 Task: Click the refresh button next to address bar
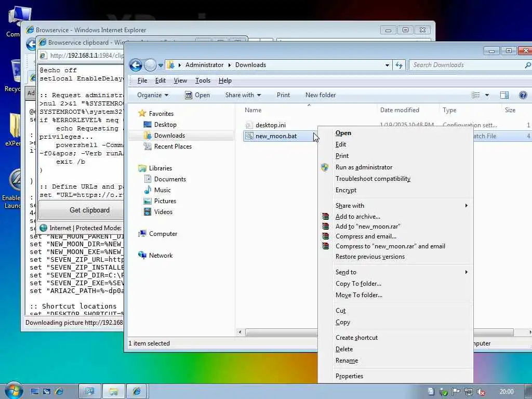(399, 65)
